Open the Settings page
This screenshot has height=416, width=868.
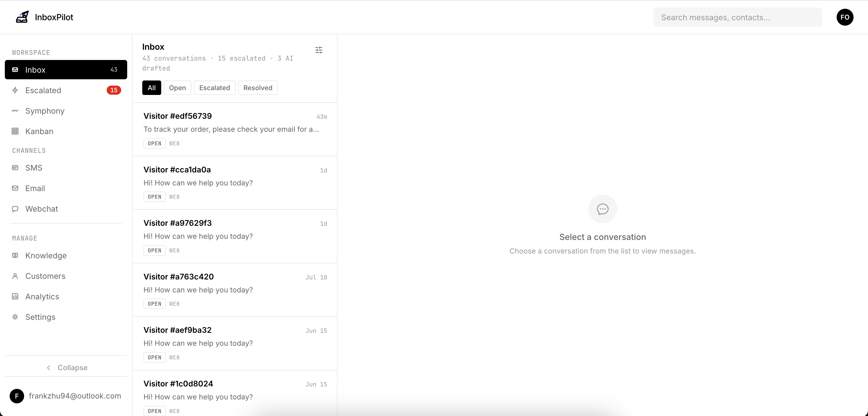(x=66, y=317)
